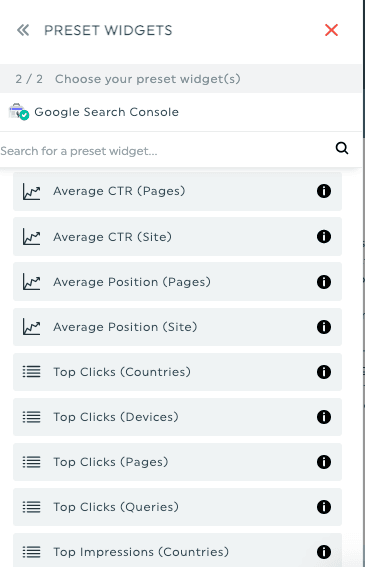This screenshot has width=365, height=567.
Task: Select Top Impressions (Countries) widget
Action: point(177,550)
